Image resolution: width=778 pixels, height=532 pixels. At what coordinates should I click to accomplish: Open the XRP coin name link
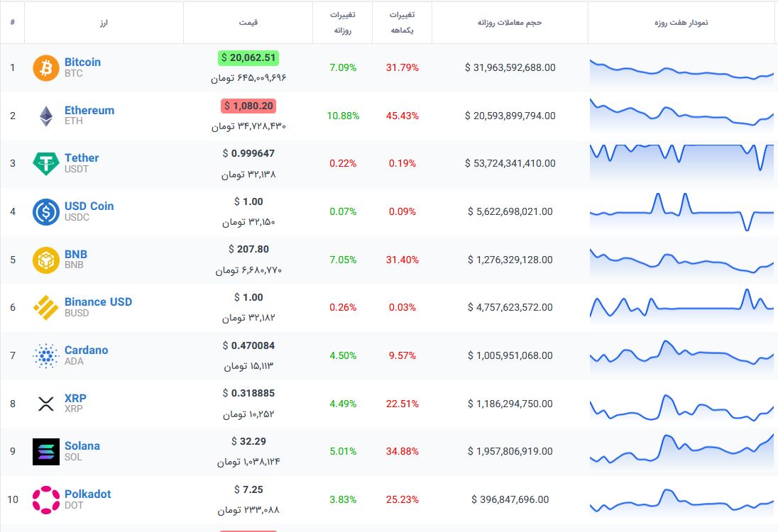75,398
